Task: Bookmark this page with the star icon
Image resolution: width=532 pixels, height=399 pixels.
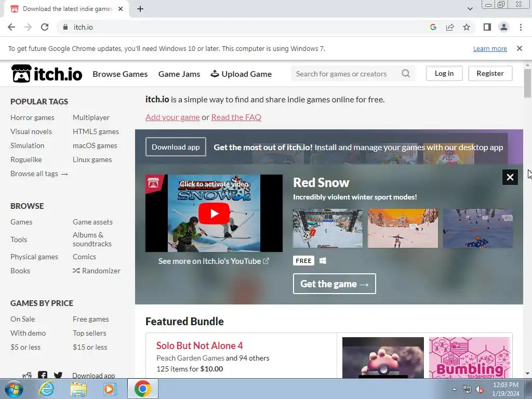Action: point(467,27)
